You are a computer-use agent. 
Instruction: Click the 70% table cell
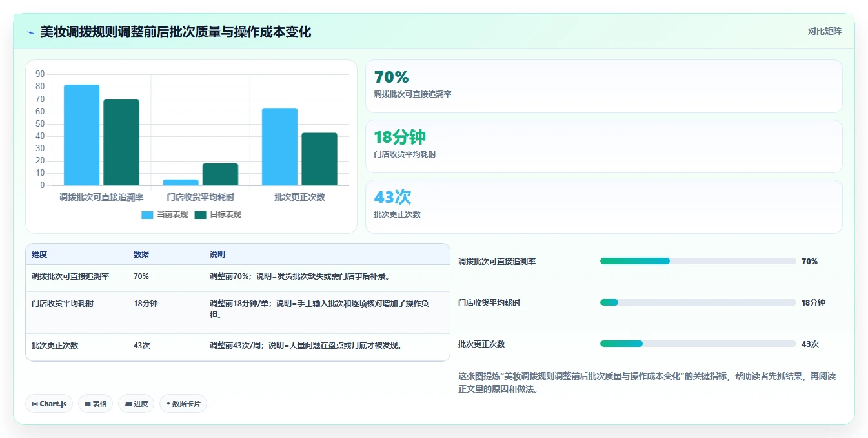pyautogui.click(x=141, y=276)
